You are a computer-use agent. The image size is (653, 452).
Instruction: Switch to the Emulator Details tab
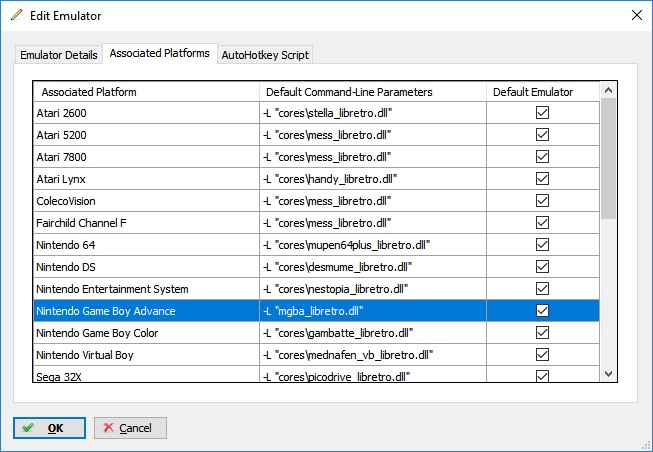point(59,55)
